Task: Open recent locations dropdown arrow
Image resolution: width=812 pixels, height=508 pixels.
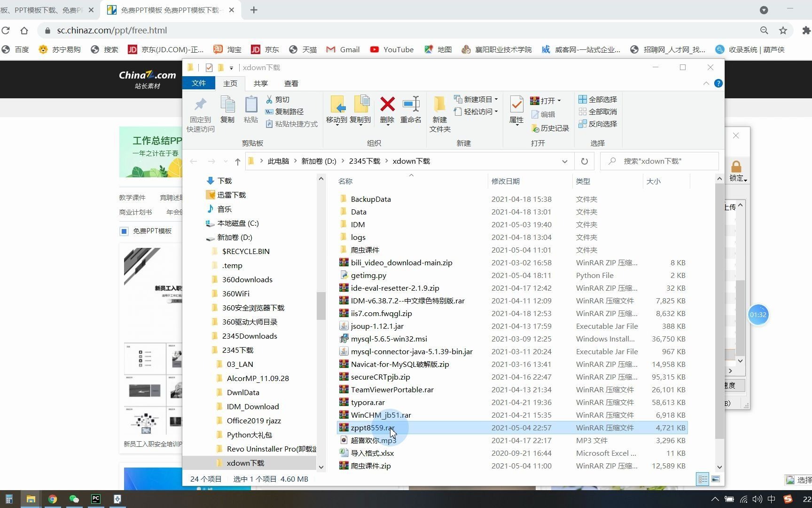Action: pos(226,161)
